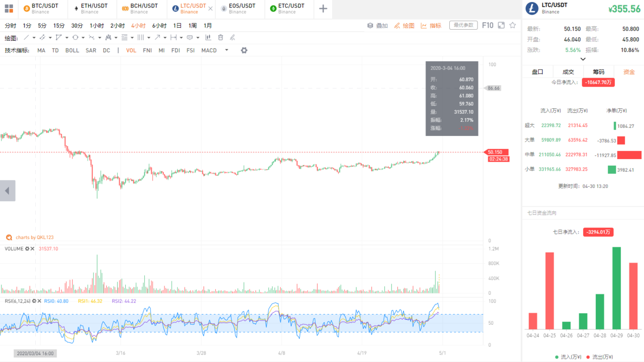644x362 pixels.
Task: Delete drawings with the trash icon
Action: tap(220, 38)
